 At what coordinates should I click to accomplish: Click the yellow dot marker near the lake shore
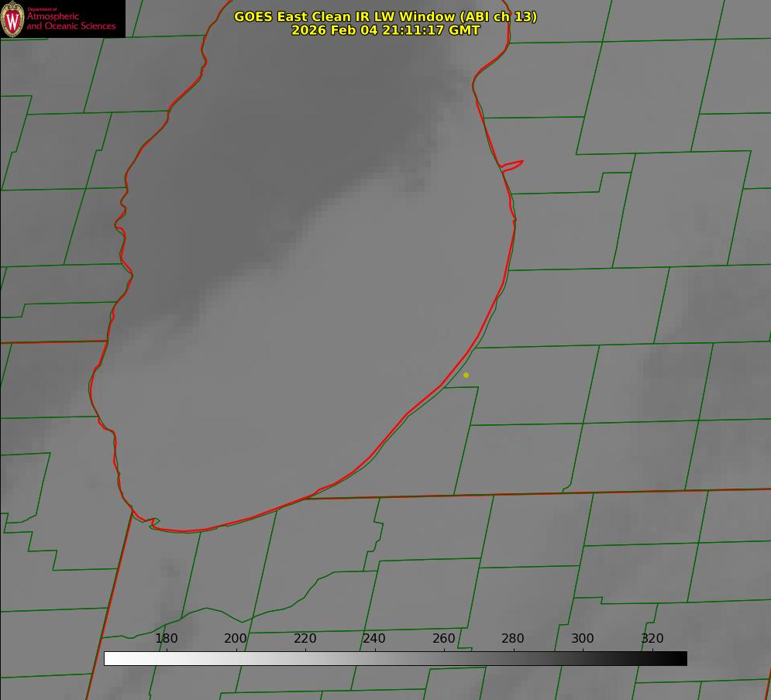click(x=466, y=375)
